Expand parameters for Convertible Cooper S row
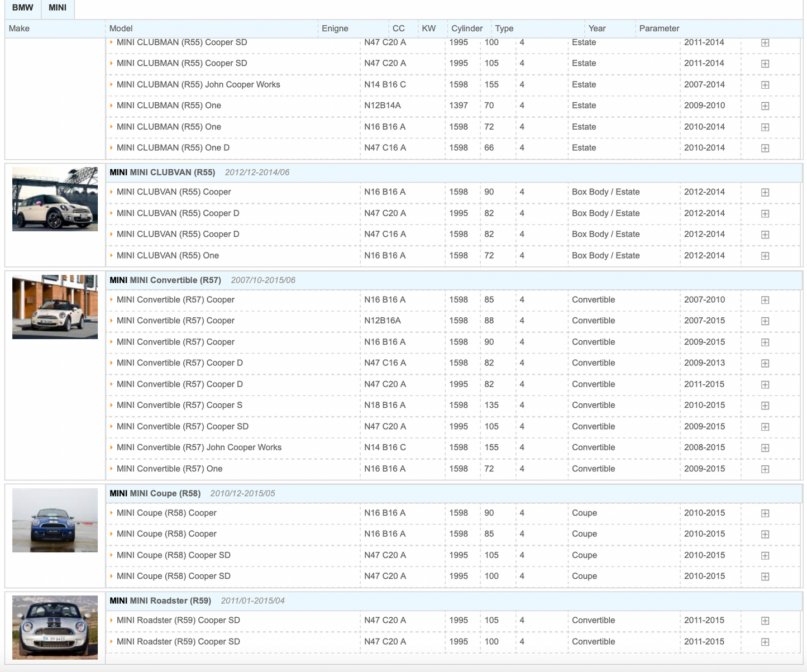 pos(765,406)
